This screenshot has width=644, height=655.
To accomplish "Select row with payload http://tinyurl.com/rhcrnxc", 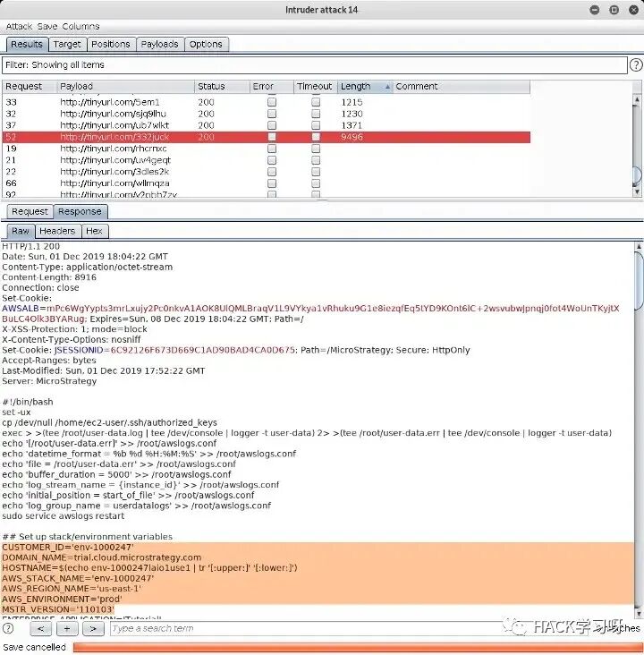I will pyautogui.click(x=267, y=149).
